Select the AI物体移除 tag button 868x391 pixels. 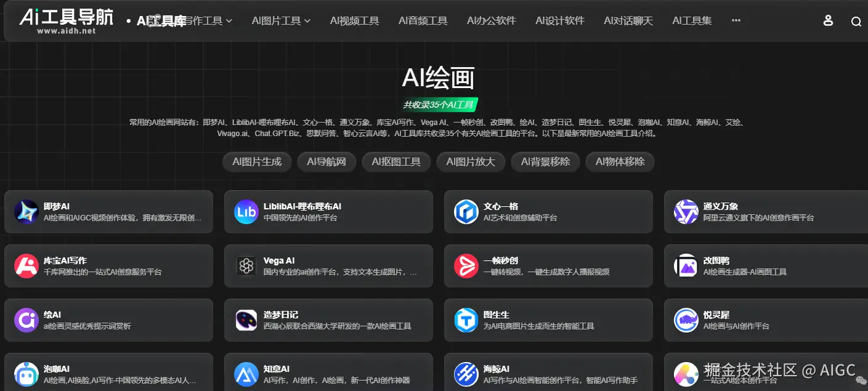620,162
